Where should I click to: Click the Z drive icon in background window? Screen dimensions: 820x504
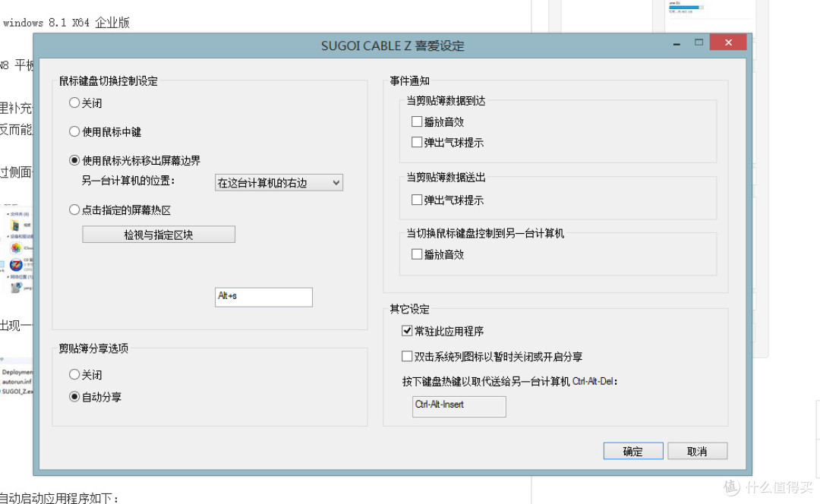(x=16, y=265)
